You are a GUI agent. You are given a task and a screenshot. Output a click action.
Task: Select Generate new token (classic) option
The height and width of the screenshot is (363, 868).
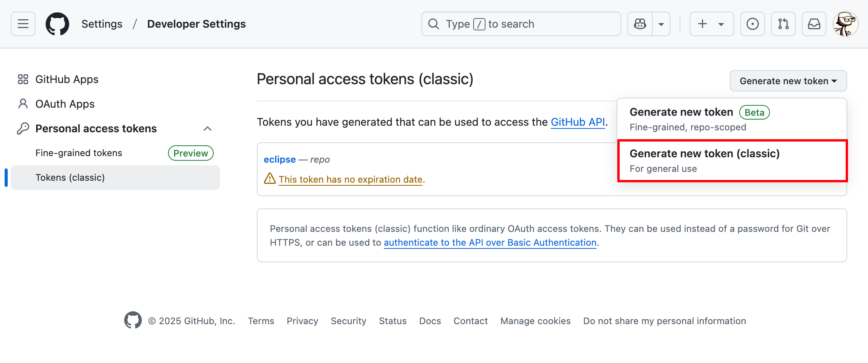coord(732,161)
